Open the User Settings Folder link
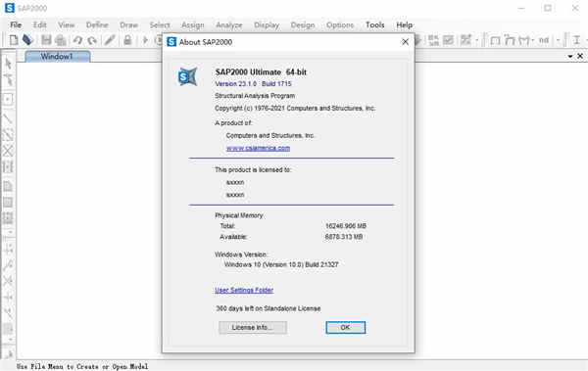This screenshot has height=371, width=588. point(244,290)
